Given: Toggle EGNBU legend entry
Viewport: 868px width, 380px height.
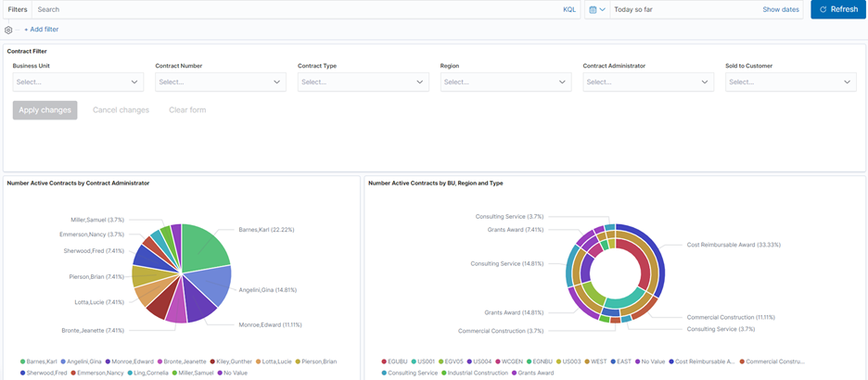Looking at the screenshot, I should (541, 361).
